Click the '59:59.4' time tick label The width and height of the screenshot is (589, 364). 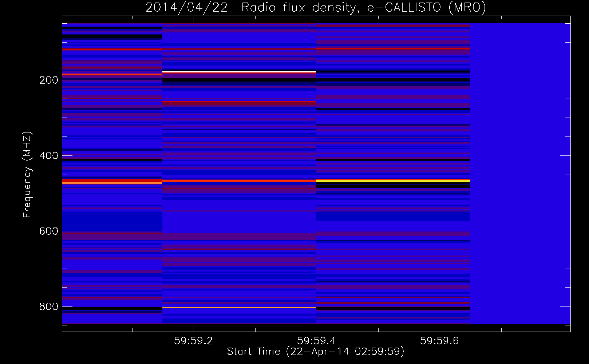(316, 341)
